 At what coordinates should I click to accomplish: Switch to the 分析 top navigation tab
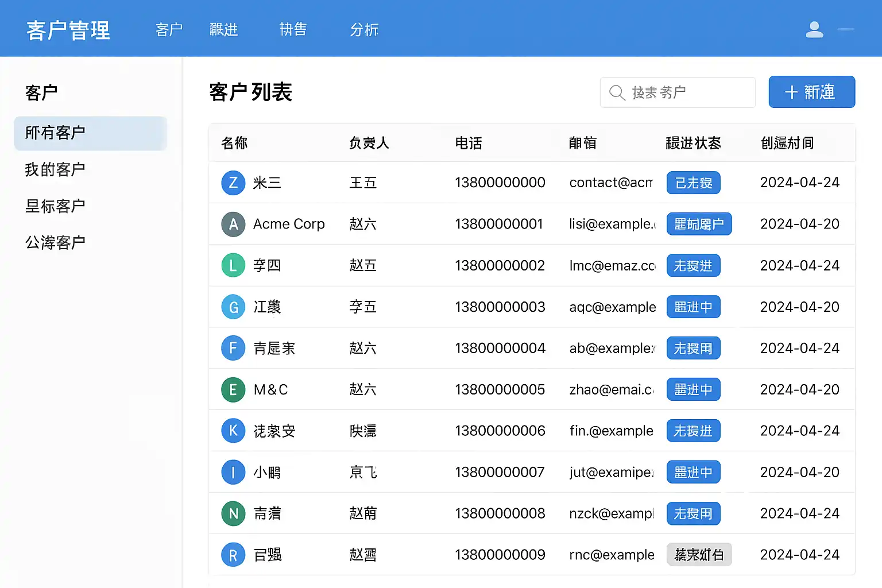pyautogui.click(x=364, y=29)
